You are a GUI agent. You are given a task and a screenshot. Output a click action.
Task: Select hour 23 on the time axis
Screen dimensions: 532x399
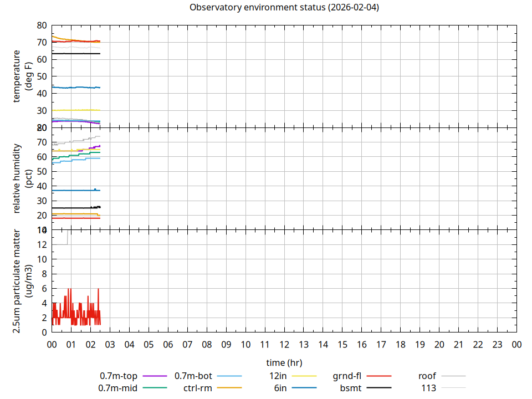click(x=497, y=345)
